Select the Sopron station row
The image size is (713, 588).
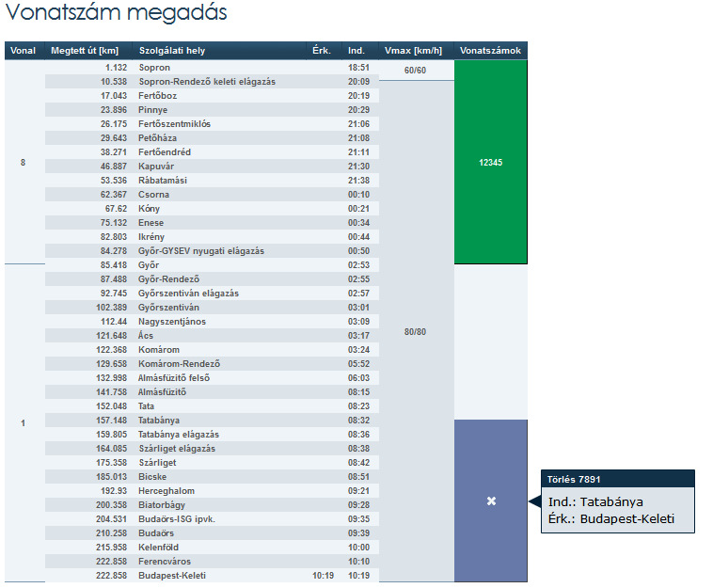[212, 68]
